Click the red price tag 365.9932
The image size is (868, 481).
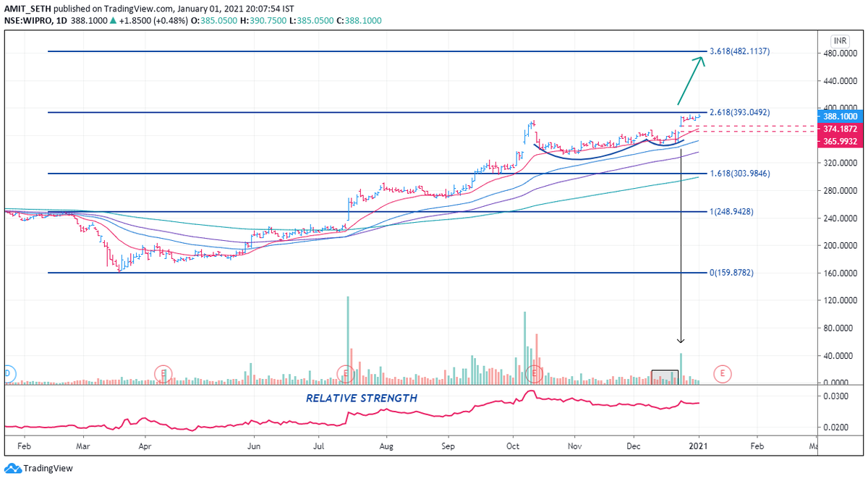click(841, 142)
